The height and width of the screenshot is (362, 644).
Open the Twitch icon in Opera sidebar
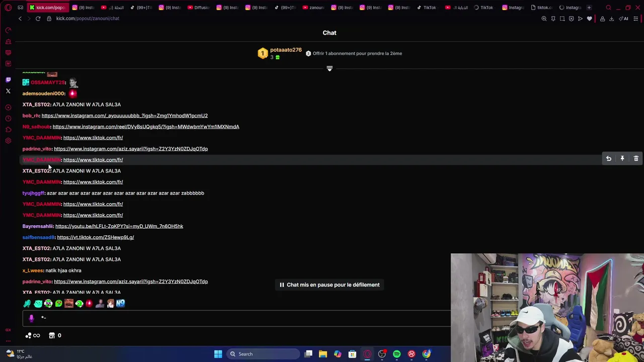pos(8,80)
